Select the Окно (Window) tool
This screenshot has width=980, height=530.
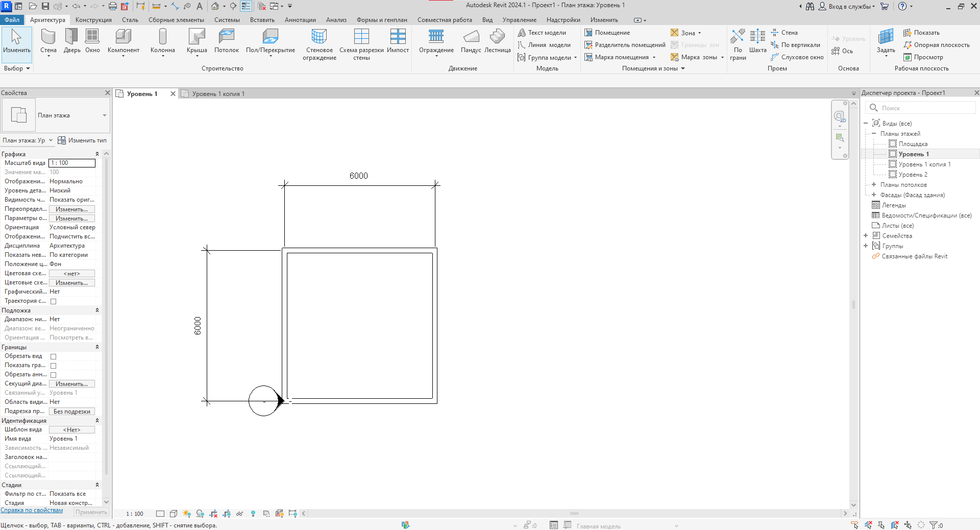(92, 41)
